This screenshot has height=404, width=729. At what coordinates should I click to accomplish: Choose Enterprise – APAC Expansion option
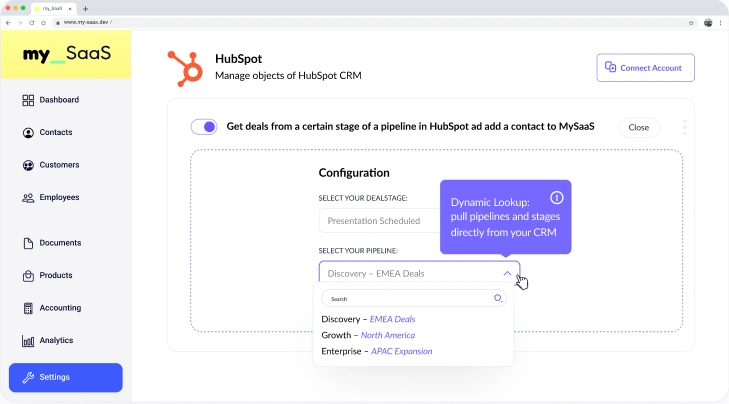click(377, 351)
